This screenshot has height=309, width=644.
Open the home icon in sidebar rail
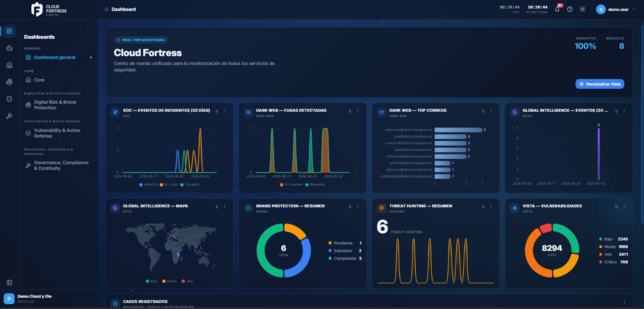click(x=9, y=65)
